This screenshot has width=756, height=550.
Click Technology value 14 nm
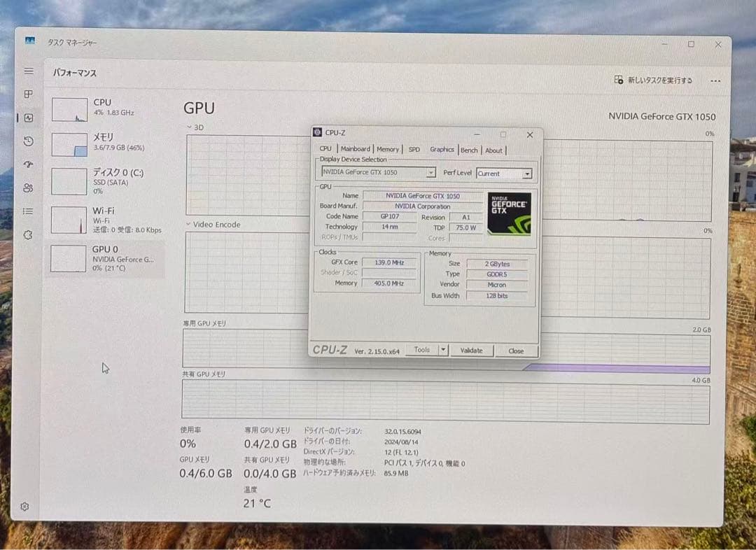[390, 227]
